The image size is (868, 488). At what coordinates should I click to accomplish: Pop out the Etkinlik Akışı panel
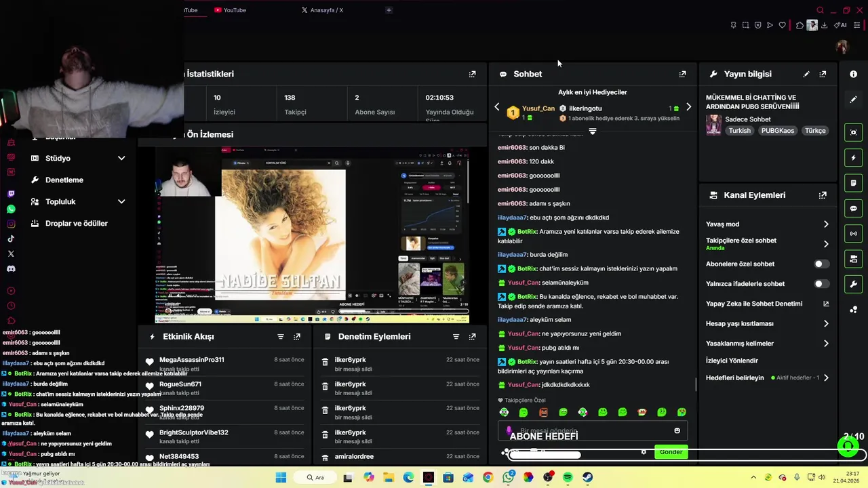click(x=296, y=336)
